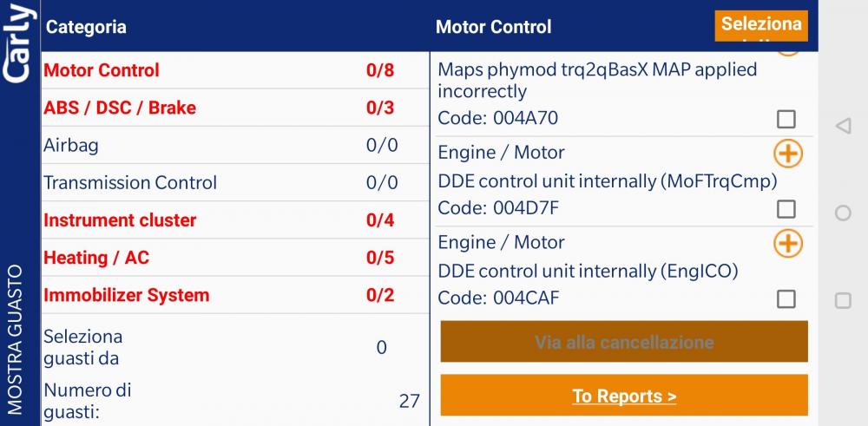Tap the MOSTRA GUASTO sidebar label
This screenshot has height=426, width=868.
(16, 340)
